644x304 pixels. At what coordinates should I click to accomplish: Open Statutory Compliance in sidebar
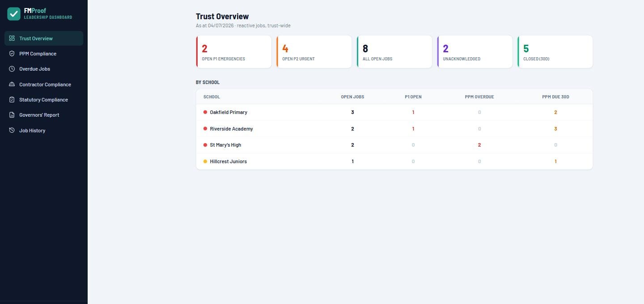tap(44, 100)
